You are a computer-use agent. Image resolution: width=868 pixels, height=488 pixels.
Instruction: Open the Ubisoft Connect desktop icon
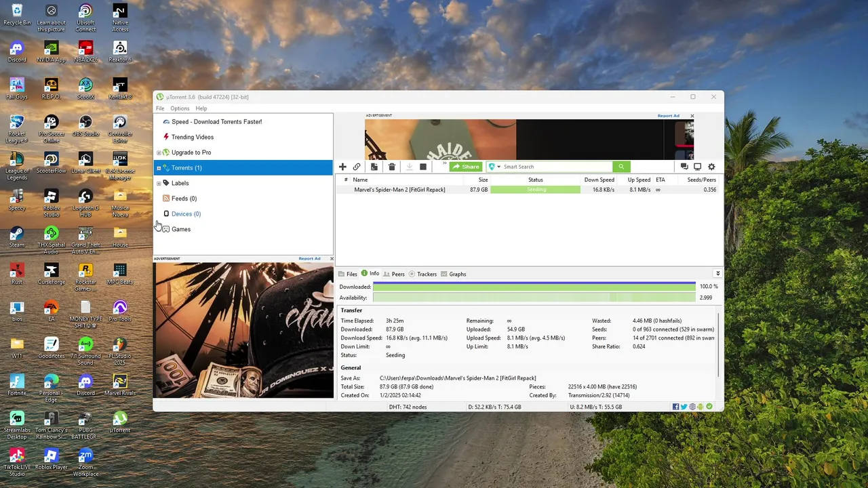pos(85,18)
